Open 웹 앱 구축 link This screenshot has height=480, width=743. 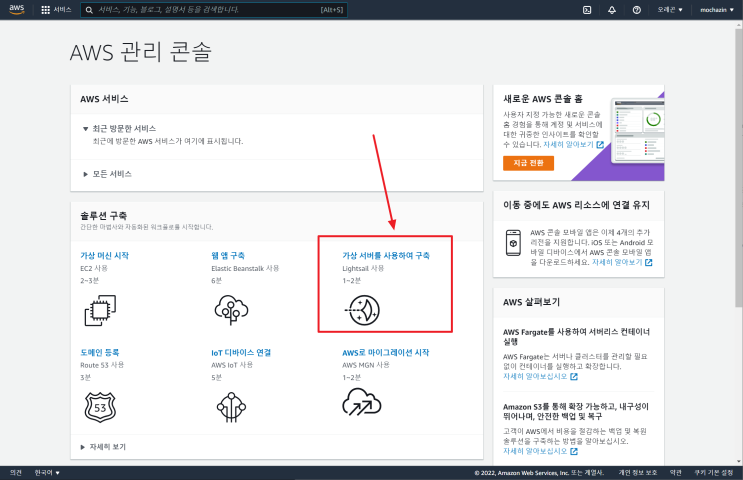coord(228,255)
